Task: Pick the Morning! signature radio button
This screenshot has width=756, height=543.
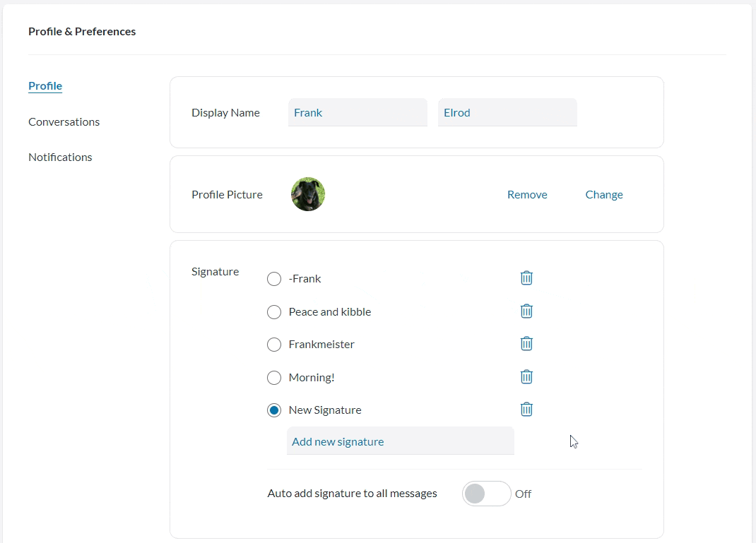Action: click(274, 378)
